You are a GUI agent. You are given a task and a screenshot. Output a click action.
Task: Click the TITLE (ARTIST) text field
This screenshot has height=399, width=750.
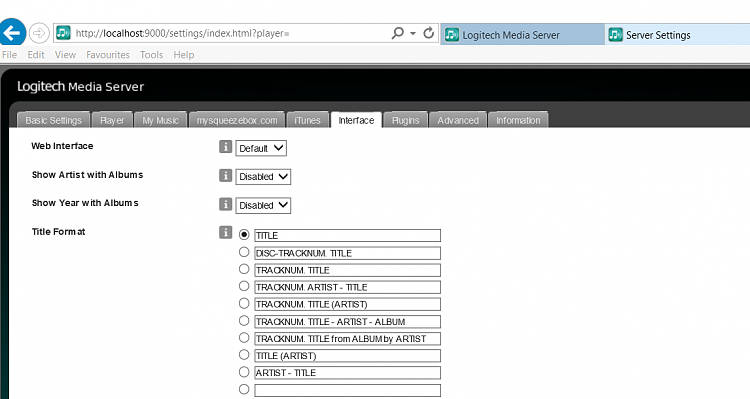347,356
